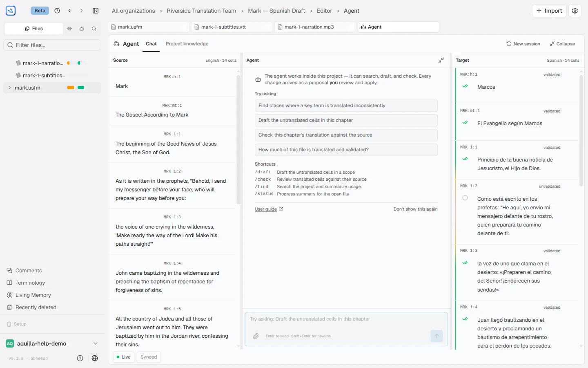Switch to the Project knowledge tab

[x=187, y=44]
